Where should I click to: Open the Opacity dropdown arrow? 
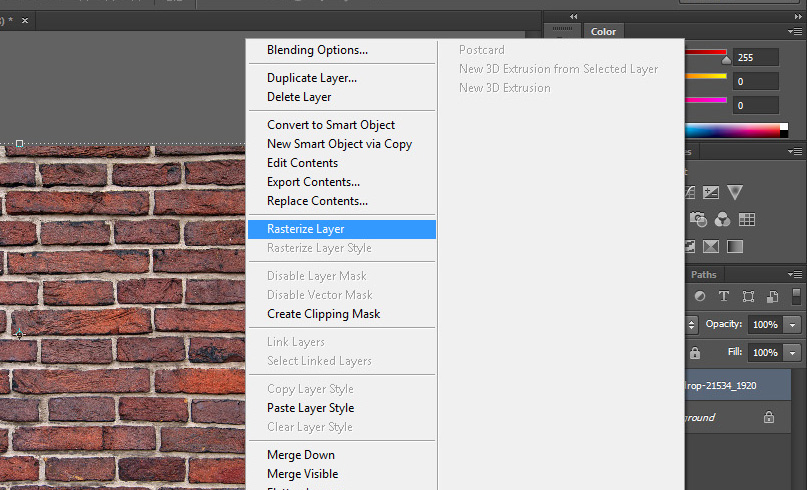(x=792, y=325)
